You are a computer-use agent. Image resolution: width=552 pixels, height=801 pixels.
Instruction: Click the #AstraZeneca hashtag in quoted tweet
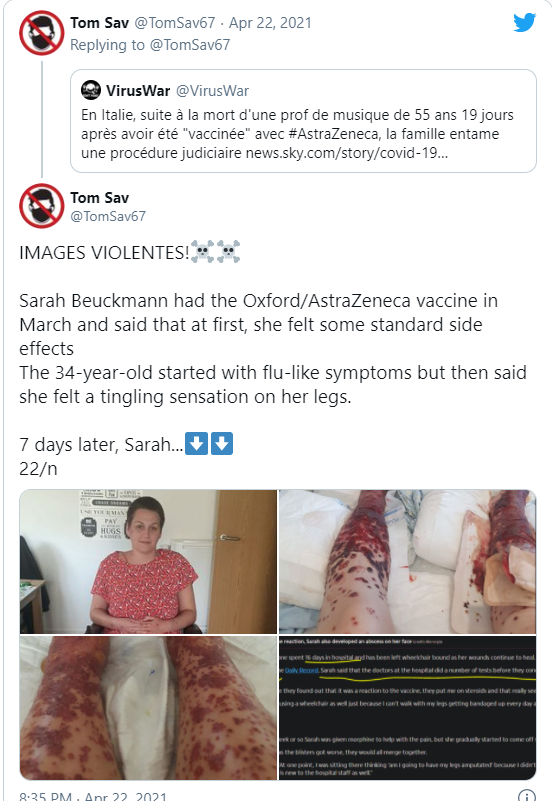(x=334, y=134)
